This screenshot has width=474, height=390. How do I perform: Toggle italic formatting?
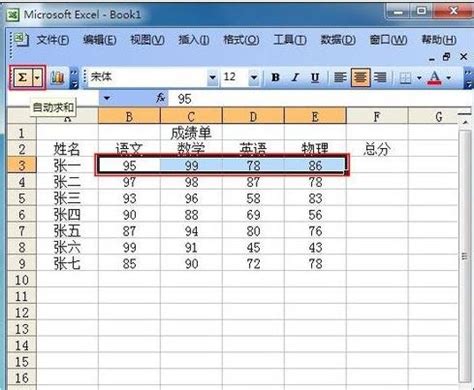click(x=295, y=78)
